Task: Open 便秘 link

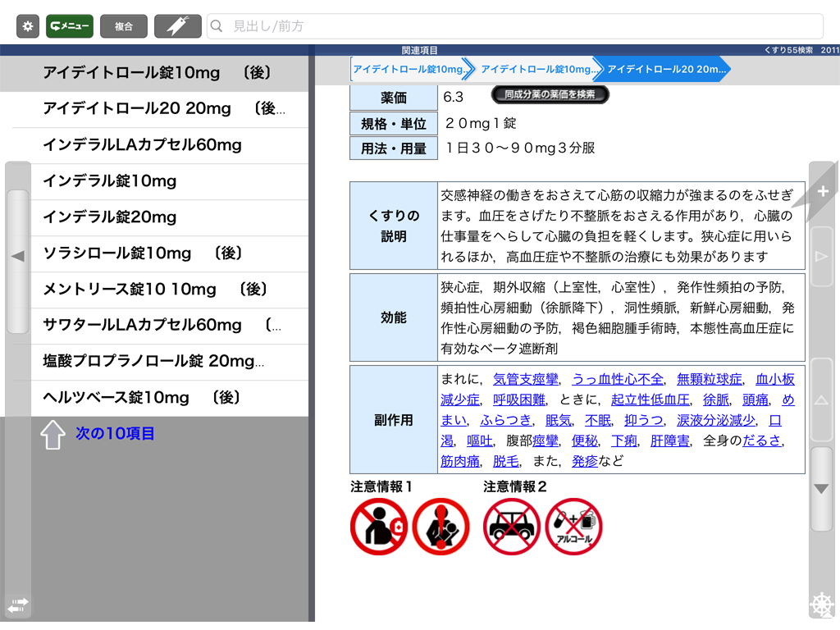Action: point(584,441)
